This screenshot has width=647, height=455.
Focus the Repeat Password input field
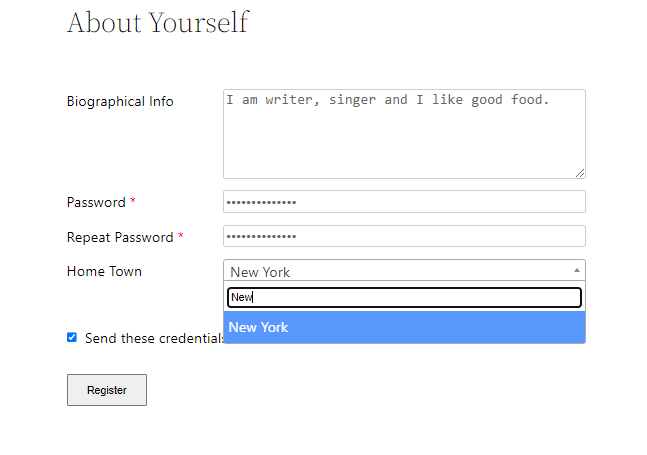[403, 237]
